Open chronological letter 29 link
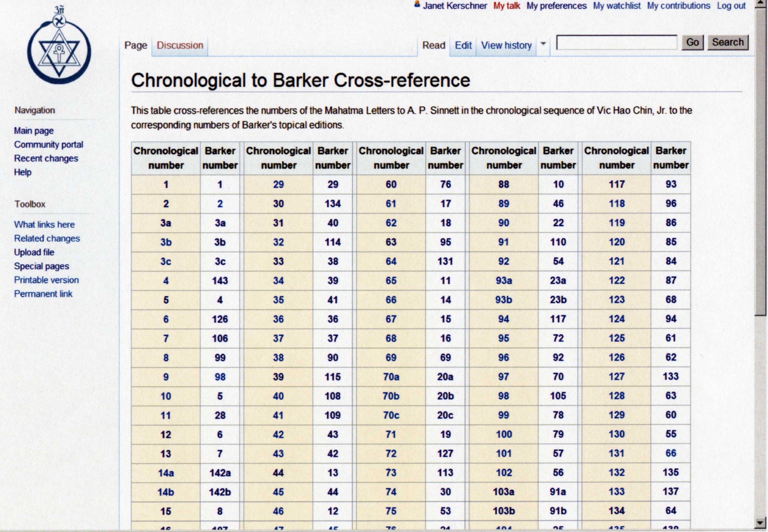768x532 pixels. point(278,184)
